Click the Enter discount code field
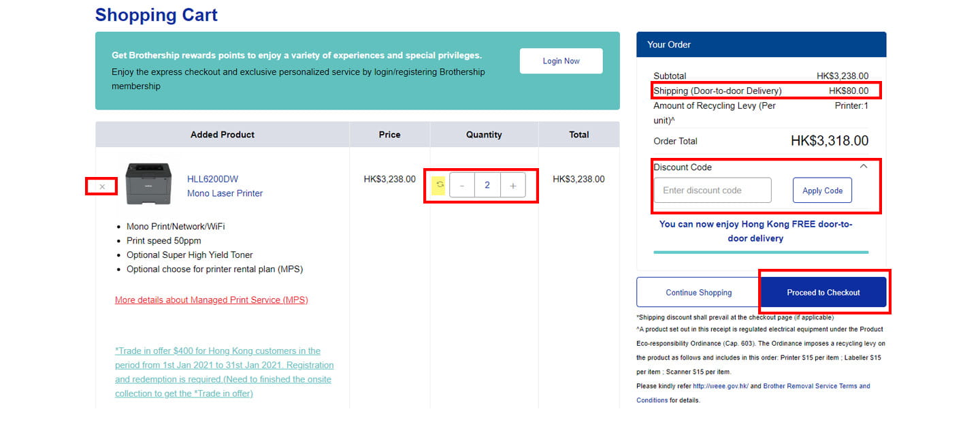 click(713, 191)
